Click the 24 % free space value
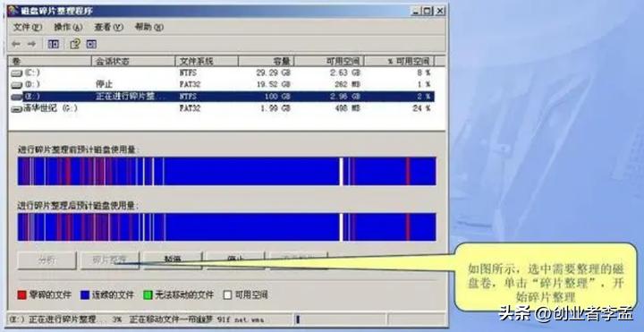 [422, 108]
